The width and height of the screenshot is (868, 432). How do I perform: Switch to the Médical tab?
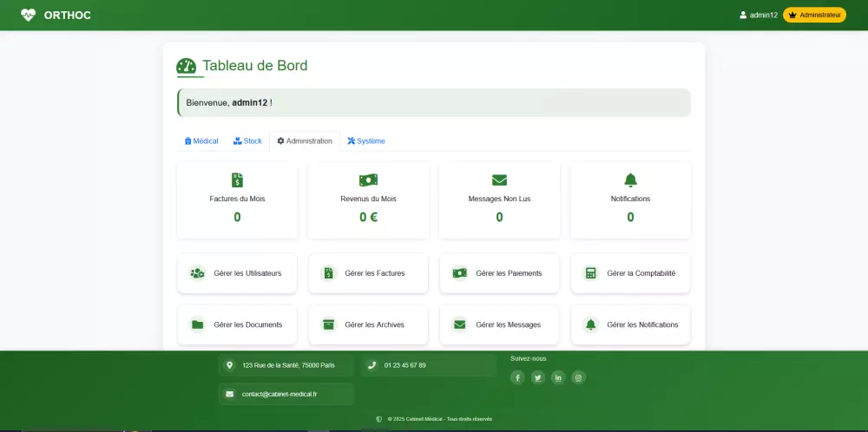tap(201, 141)
